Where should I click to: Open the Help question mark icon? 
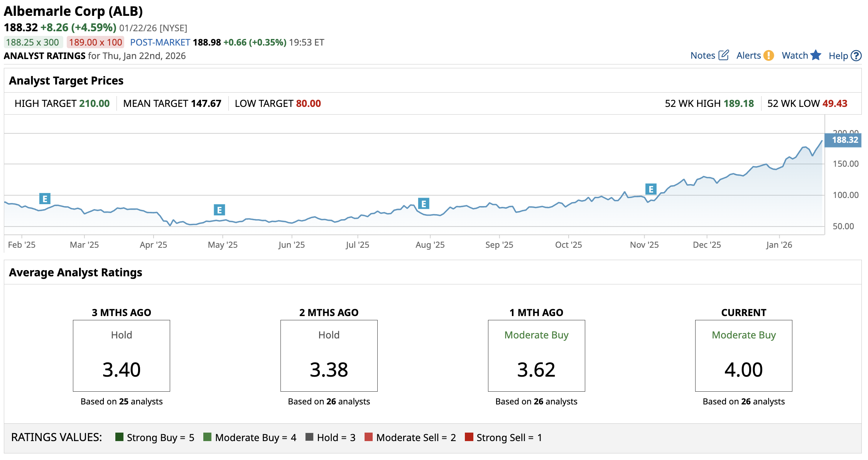[x=856, y=56]
